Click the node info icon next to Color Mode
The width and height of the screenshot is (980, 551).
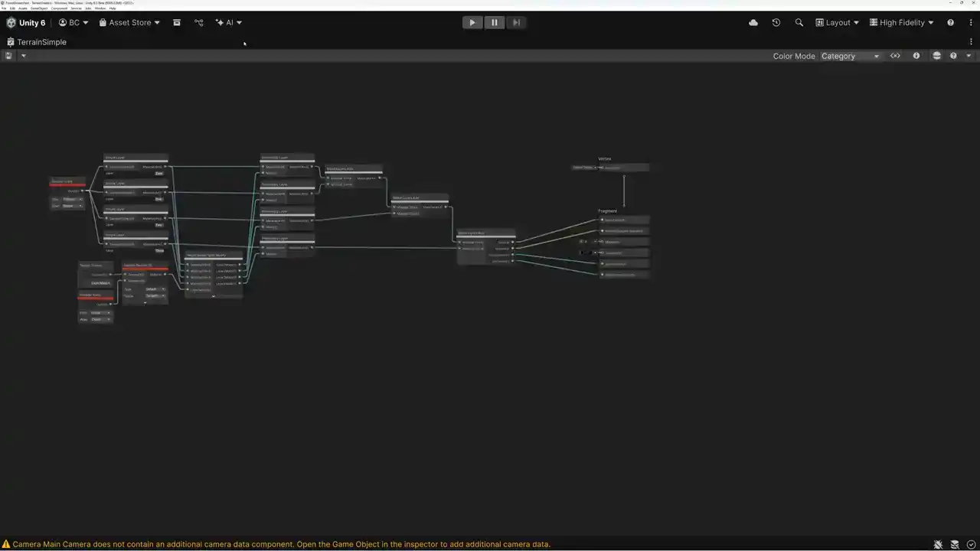916,55
